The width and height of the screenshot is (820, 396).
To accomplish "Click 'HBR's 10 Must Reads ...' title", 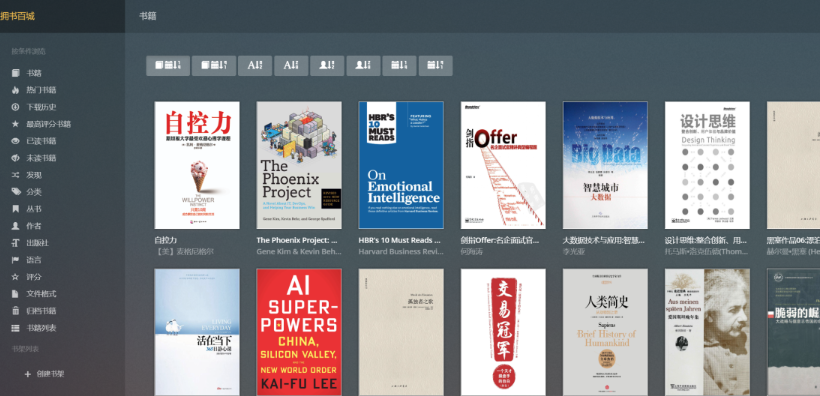I will click(x=400, y=240).
